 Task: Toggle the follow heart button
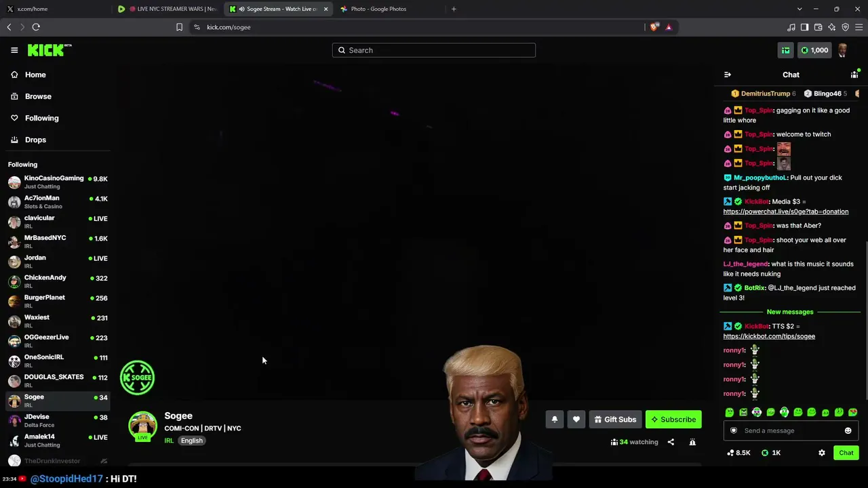[576, 420]
